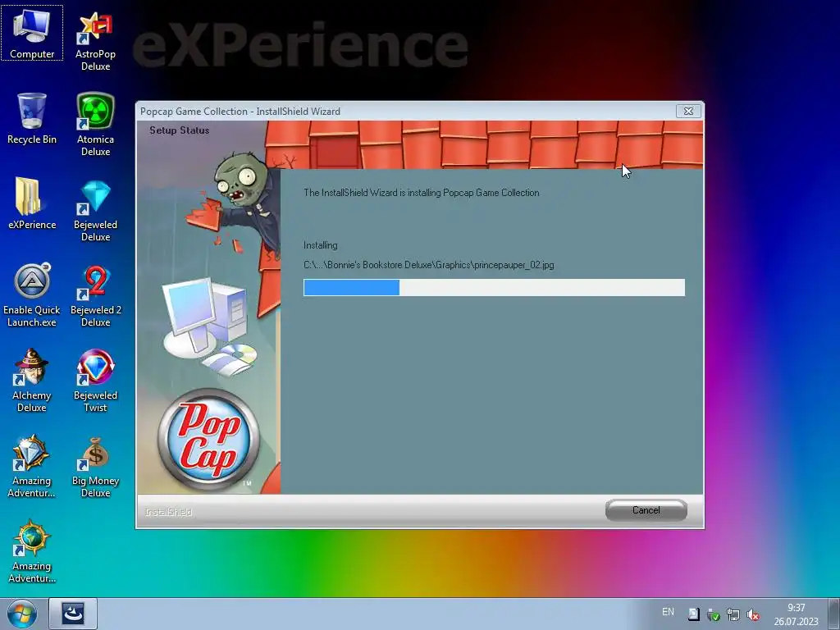Click the first system tray icon after EN
Image resolution: width=840 pixels, height=630 pixels.
pyautogui.click(x=693, y=614)
